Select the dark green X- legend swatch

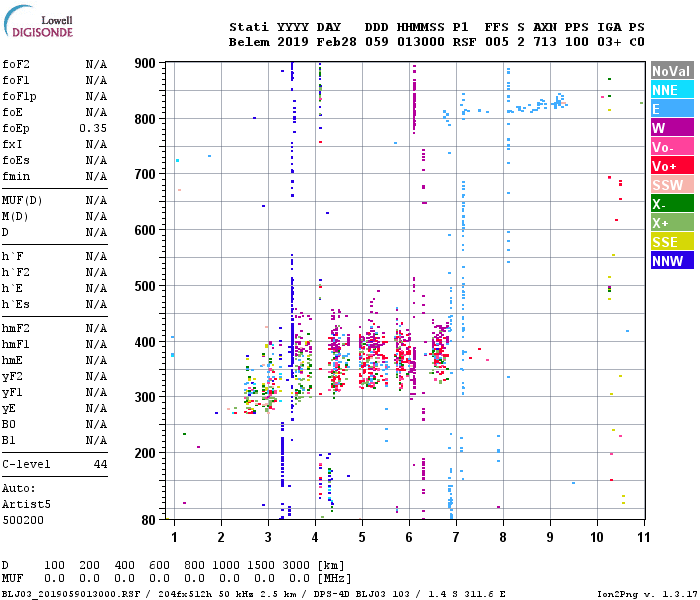coord(672,204)
